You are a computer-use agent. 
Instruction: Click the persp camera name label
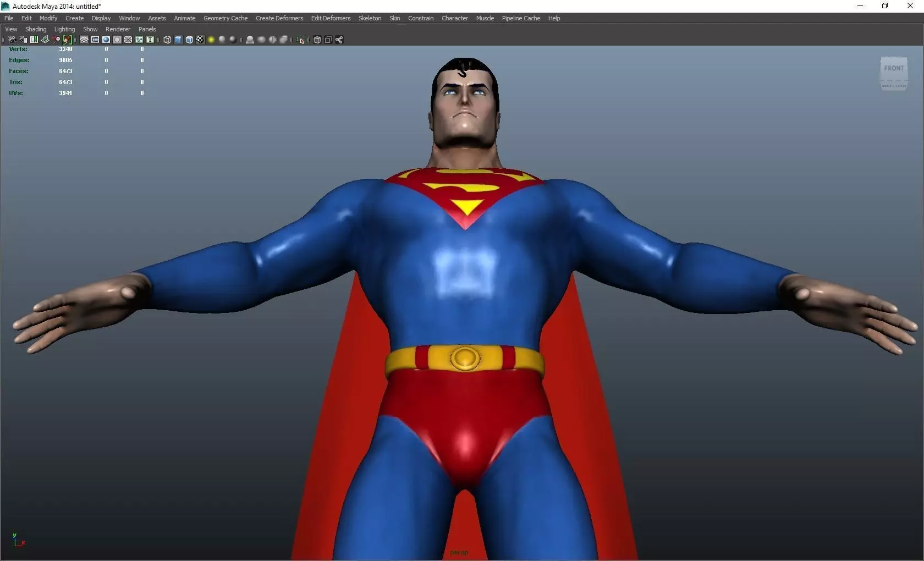[459, 552]
